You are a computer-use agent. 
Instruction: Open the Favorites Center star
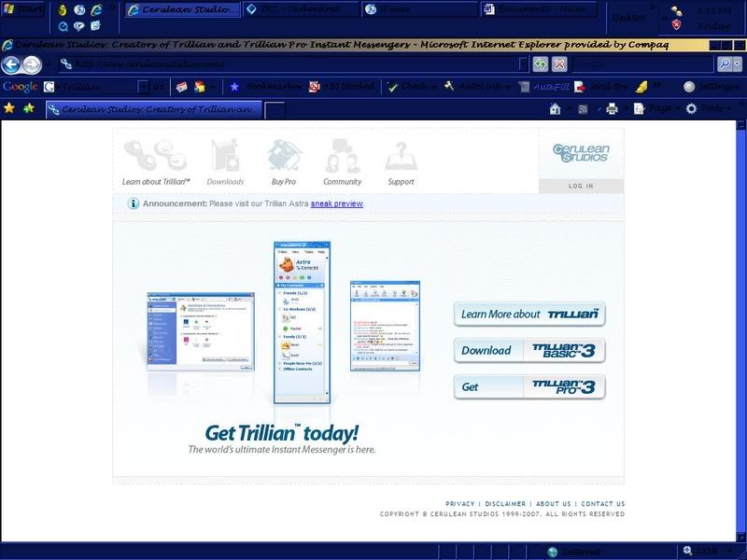pyautogui.click(x=9, y=108)
